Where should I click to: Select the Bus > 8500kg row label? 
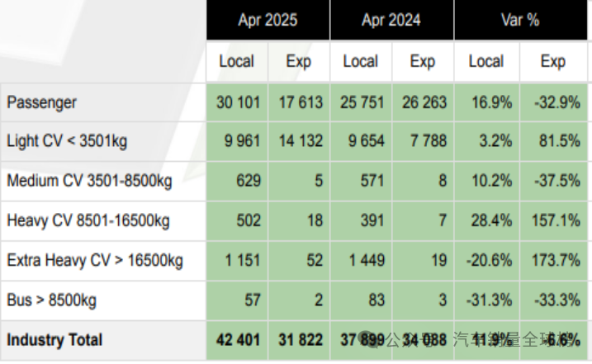(52, 300)
